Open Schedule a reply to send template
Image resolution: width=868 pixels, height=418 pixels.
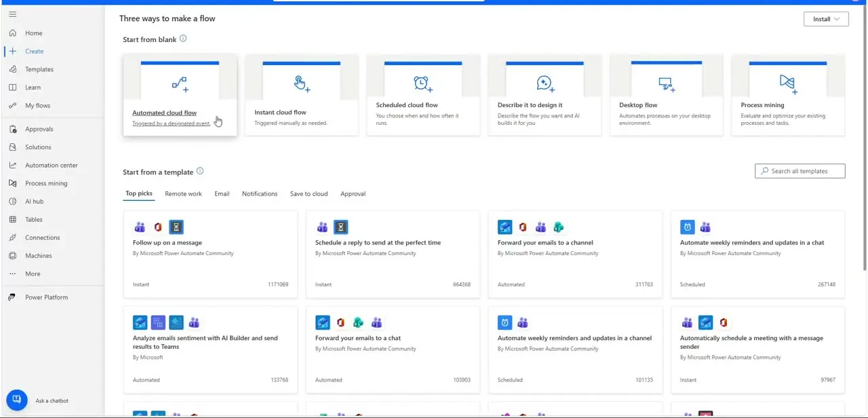click(393, 254)
